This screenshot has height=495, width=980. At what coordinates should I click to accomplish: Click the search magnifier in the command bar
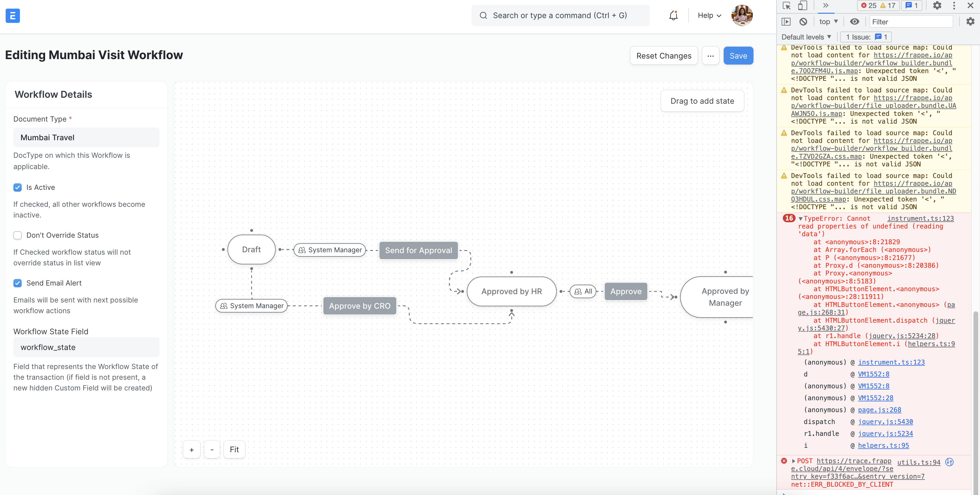pyautogui.click(x=483, y=15)
